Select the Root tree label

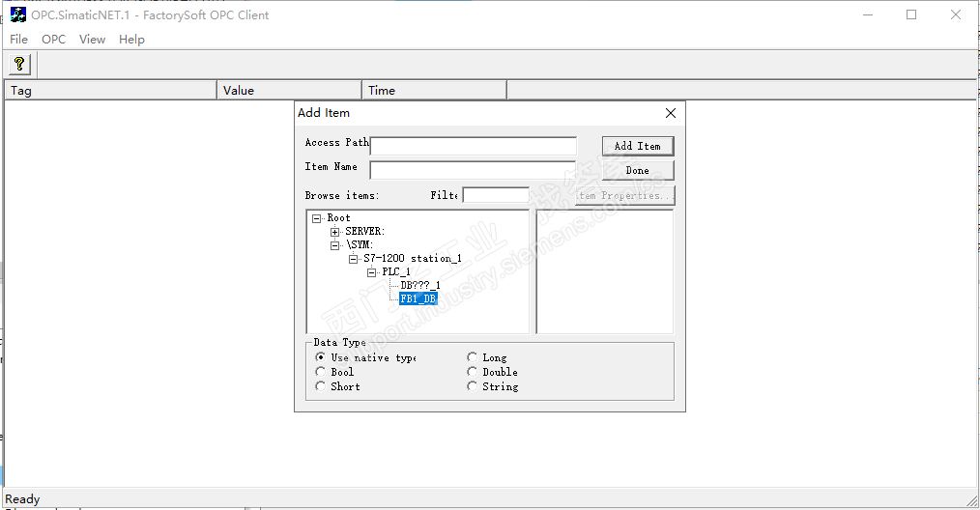coord(339,218)
